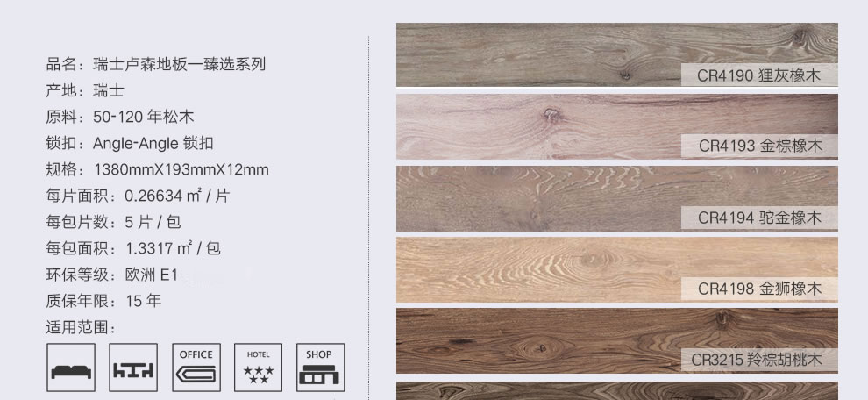This screenshot has width=868, height=400.
Task: Click the CR4190 狸灰橡木 label
Action: pos(758,75)
